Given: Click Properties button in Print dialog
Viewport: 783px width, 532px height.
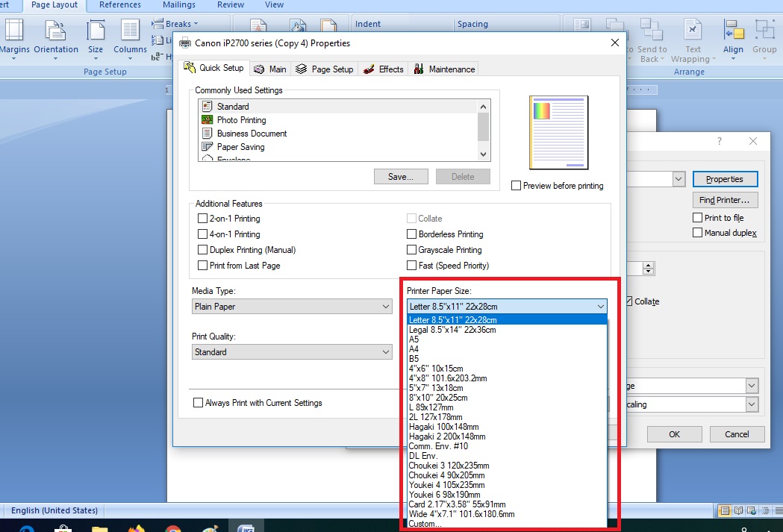Looking at the screenshot, I should pos(725,179).
